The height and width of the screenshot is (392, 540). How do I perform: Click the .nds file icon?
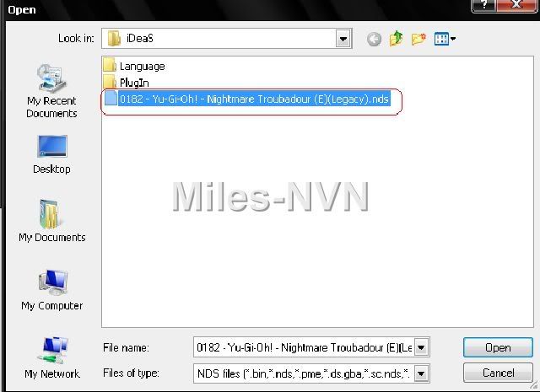tap(111, 98)
